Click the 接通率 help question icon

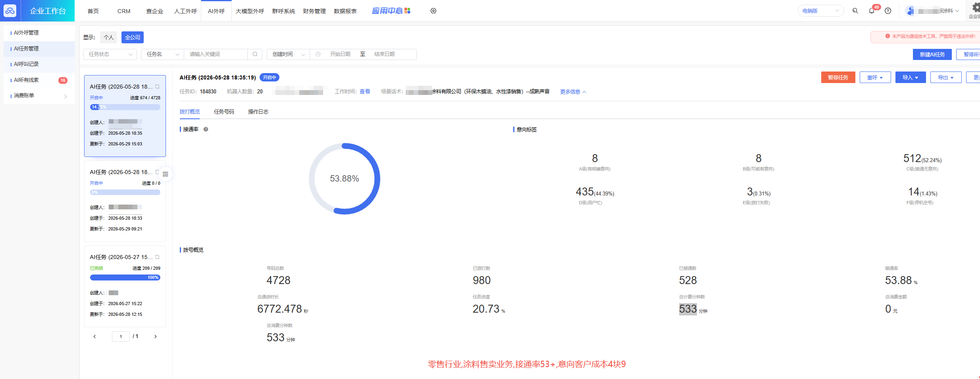(206, 129)
